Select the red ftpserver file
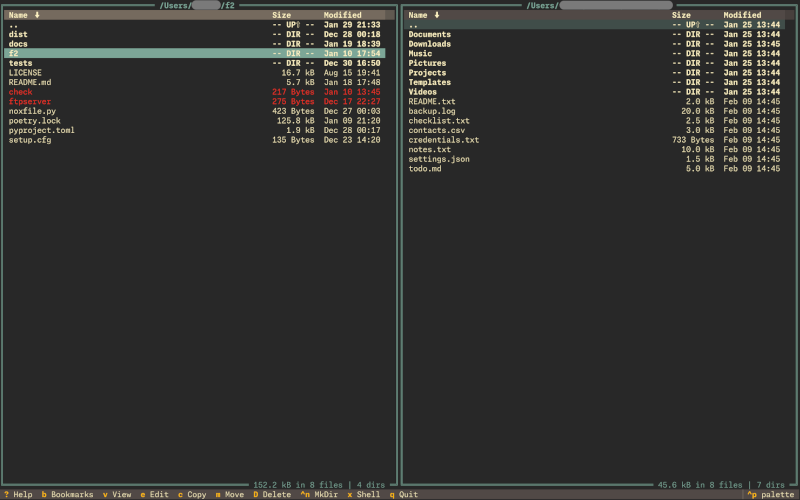This screenshot has height=500, width=800. tap(194, 102)
